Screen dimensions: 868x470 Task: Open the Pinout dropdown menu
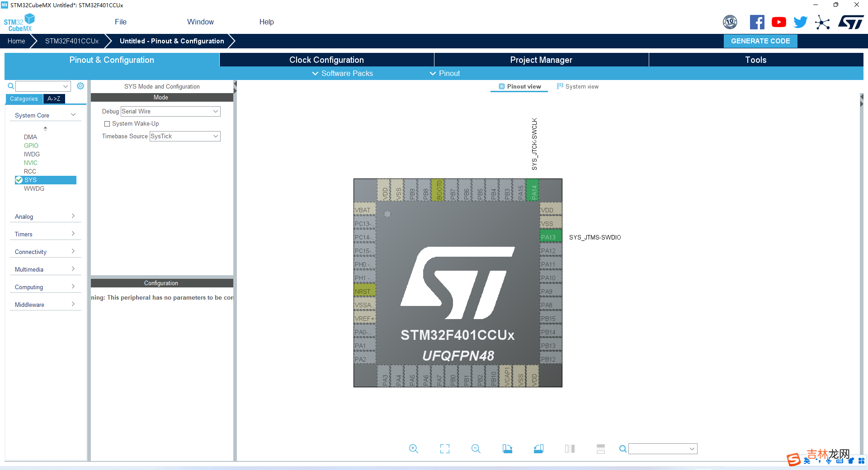click(x=444, y=73)
